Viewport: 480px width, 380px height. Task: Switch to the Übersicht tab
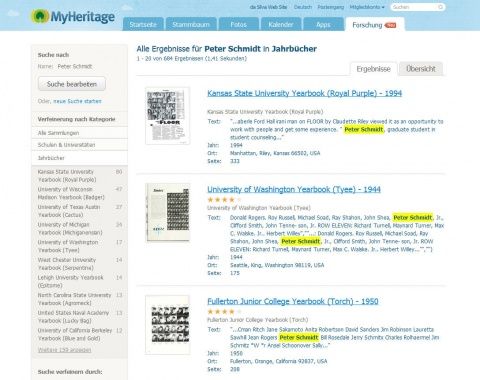[421, 69]
